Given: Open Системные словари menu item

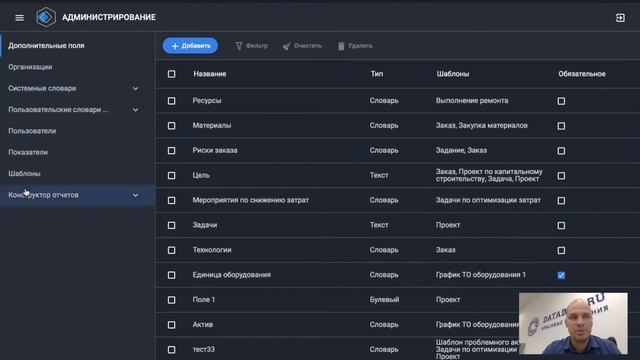Looking at the screenshot, I should pyautogui.click(x=78, y=89).
